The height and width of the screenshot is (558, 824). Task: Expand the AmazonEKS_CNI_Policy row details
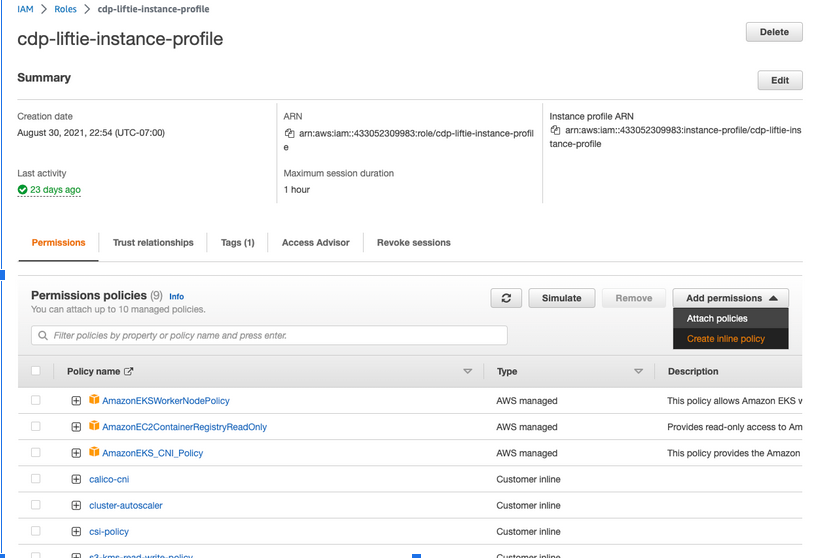click(76, 453)
